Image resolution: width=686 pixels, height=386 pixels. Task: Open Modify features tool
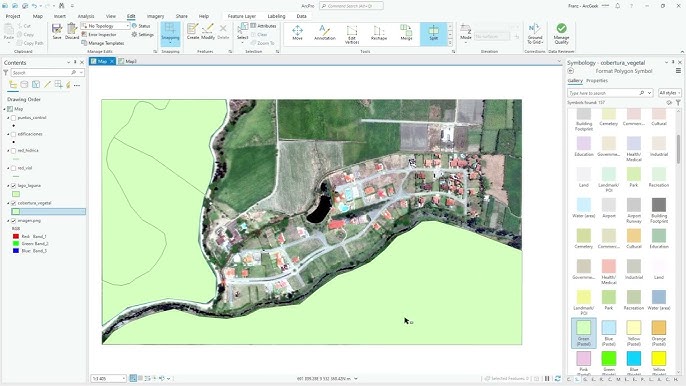tap(208, 32)
